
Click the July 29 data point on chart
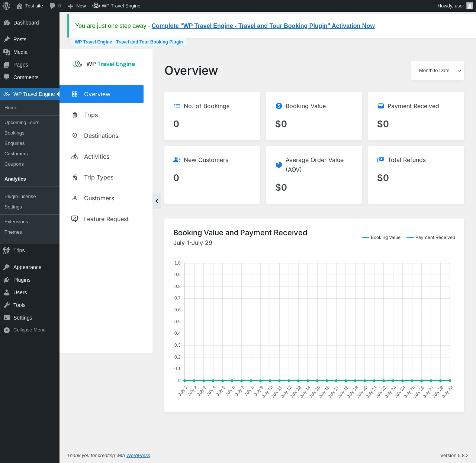[x=450, y=381]
